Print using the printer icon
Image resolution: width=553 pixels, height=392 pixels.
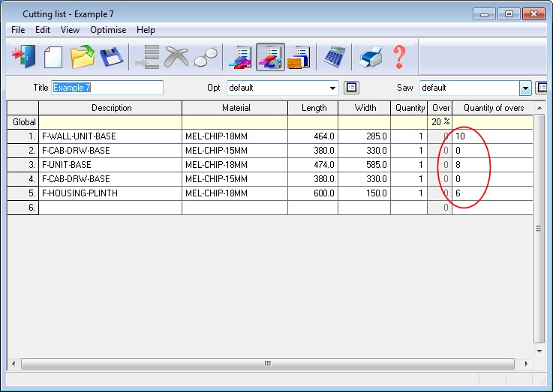tap(371, 57)
